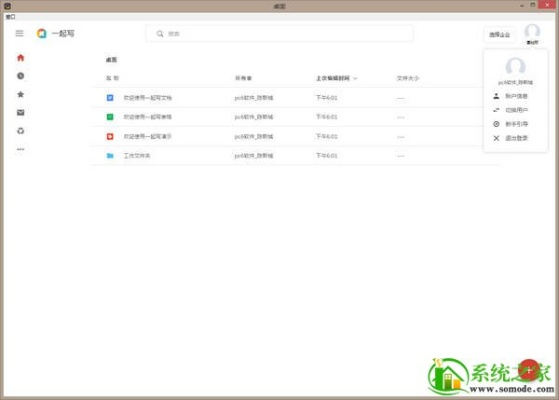Click the person icon beside 账户信息

(x=496, y=96)
